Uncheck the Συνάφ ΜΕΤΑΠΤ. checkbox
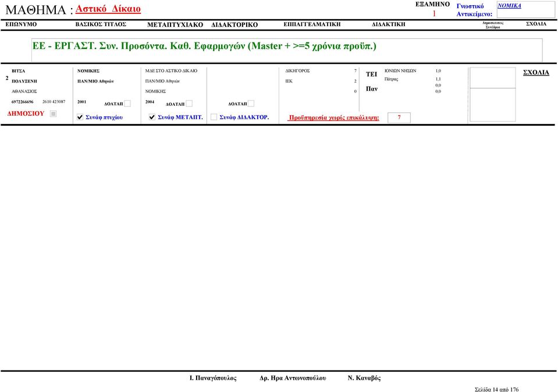 coord(152,117)
